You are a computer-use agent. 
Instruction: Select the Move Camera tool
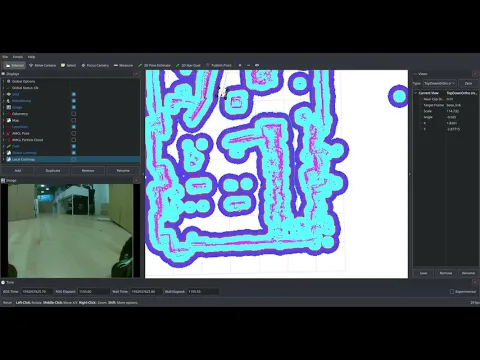(x=42, y=65)
